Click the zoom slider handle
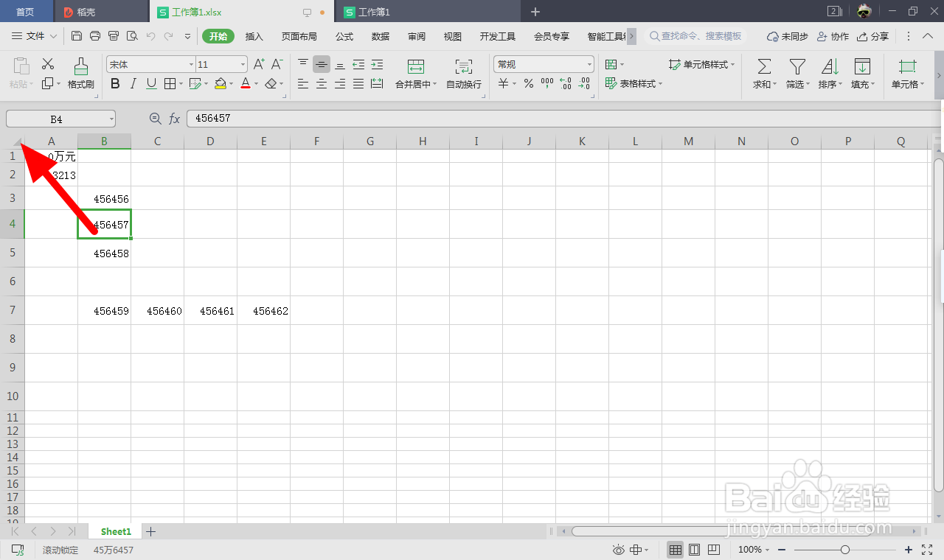Viewport: 944px width, 560px height. coord(845,550)
